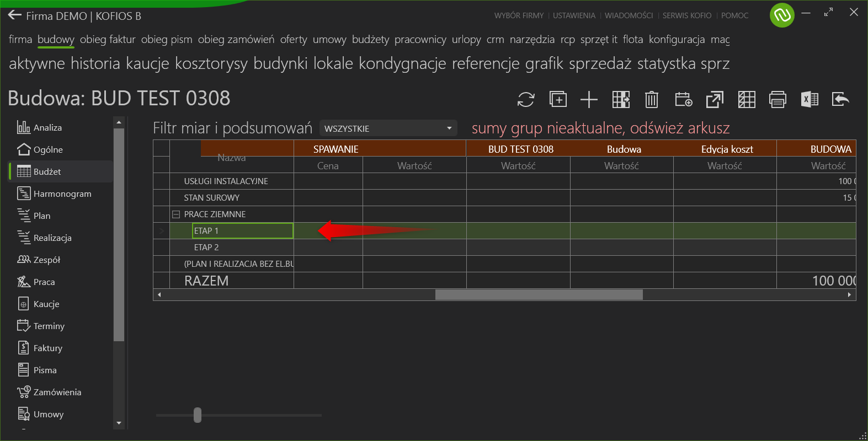This screenshot has height=441, width=868.
Task: Open SERWIS KOFIO link
Action: (x=687, y=15)
